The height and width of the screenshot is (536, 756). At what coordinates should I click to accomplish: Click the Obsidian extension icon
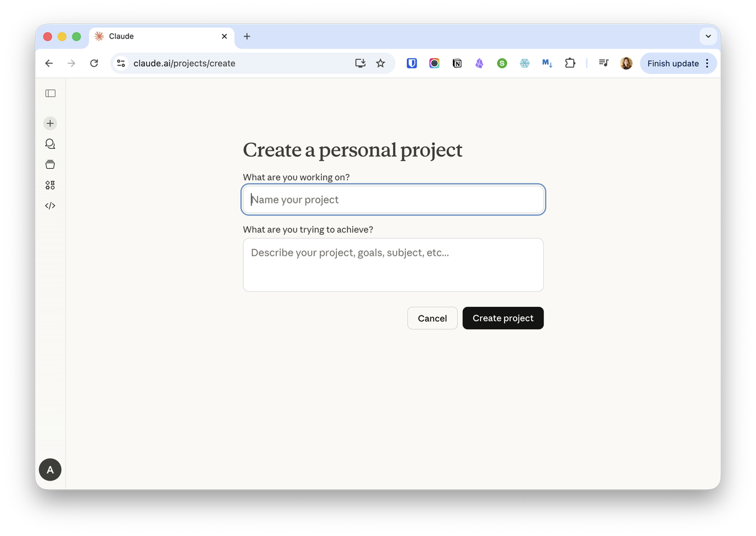pos(479,63)
